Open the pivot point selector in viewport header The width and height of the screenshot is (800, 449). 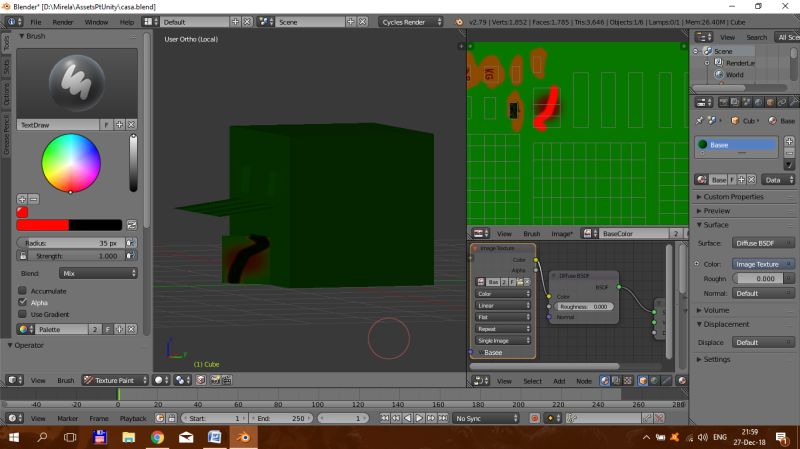[x=182, y=380]
